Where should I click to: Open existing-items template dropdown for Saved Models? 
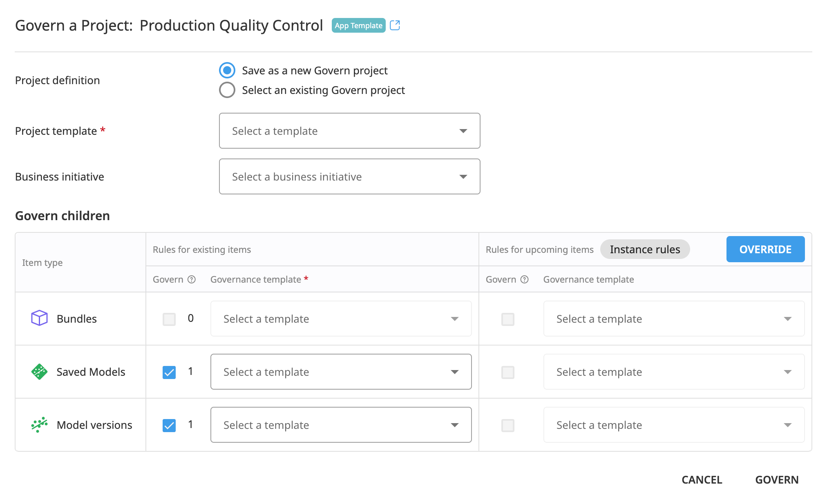pos(341,372)
